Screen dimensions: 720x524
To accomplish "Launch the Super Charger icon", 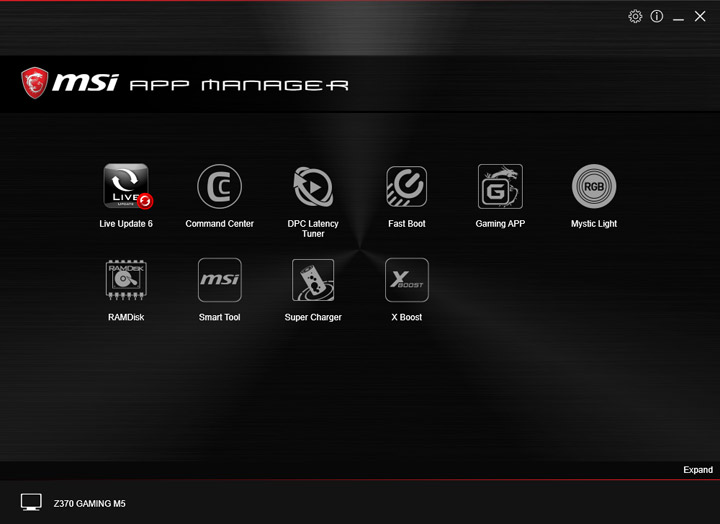I will click(x=313, y=280).
